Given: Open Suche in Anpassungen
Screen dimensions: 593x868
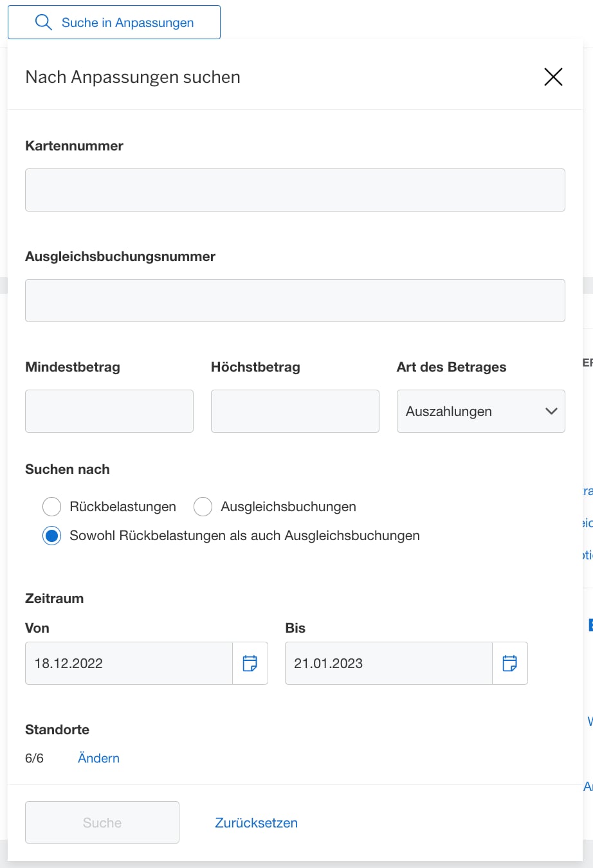Looking at the screenshot, I should point(113,22).
